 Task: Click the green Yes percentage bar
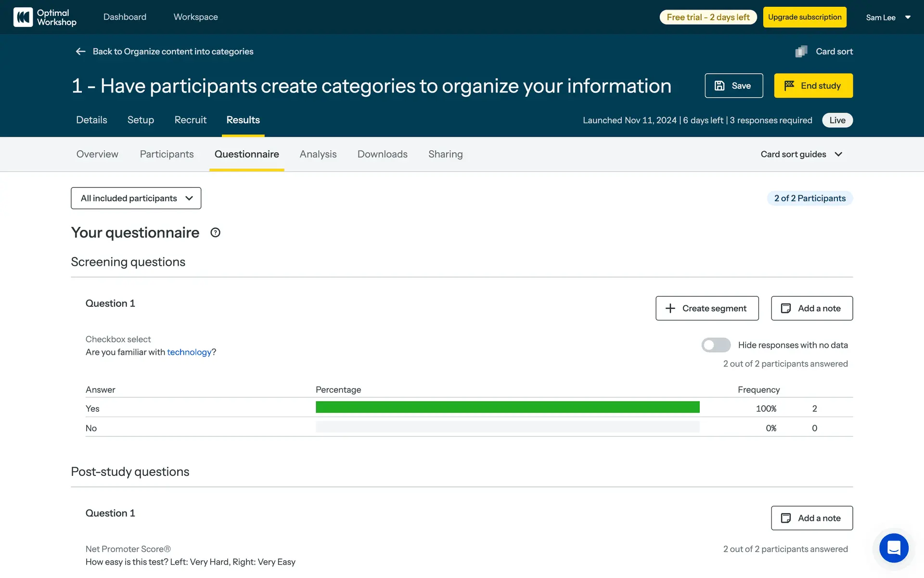(507, 407)
